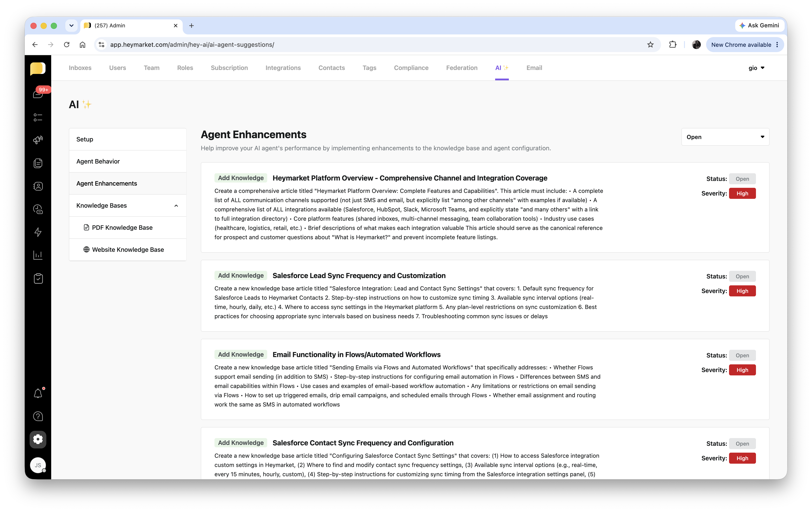Viewport: 812px width, 512px height.
Task: Click the notifications bell icon
Action: [38, 393]
